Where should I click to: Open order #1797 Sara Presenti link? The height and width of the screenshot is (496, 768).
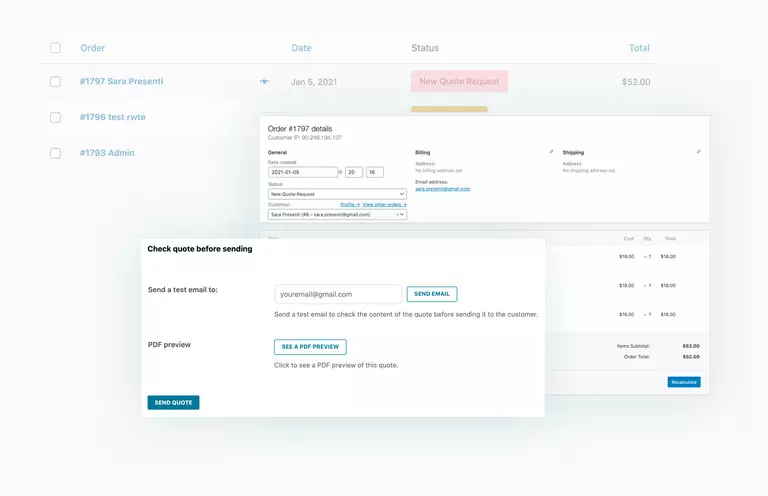pyautogui.click(x=121, y=82)
